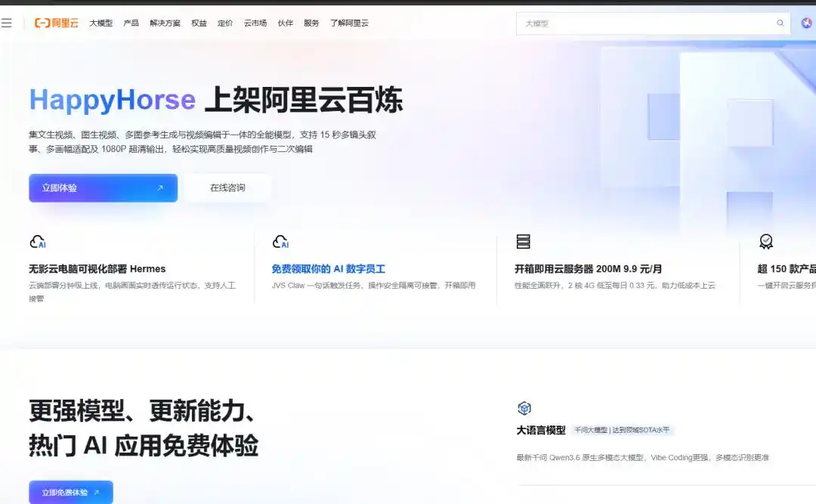Viewport: 816px width, 504px height.
Task: Open 无影云电脑可视化部署 Hermes link
Action: [97, 269]
